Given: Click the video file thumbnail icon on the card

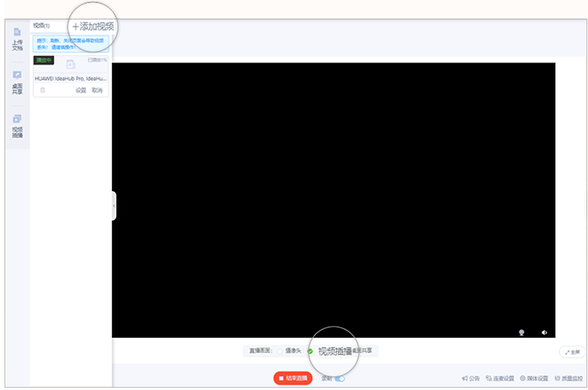Looking at the screenshot, I should (71, 64).
